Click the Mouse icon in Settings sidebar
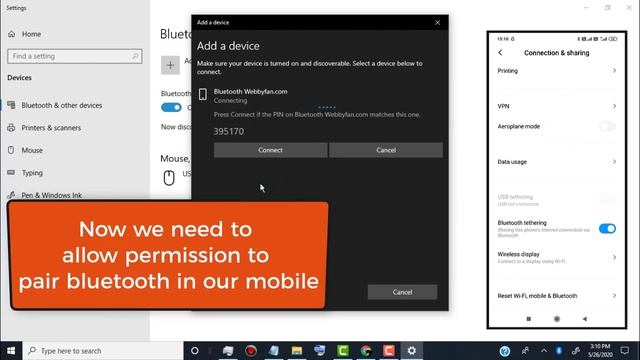 pyautogui.click(x=11, y=150)
